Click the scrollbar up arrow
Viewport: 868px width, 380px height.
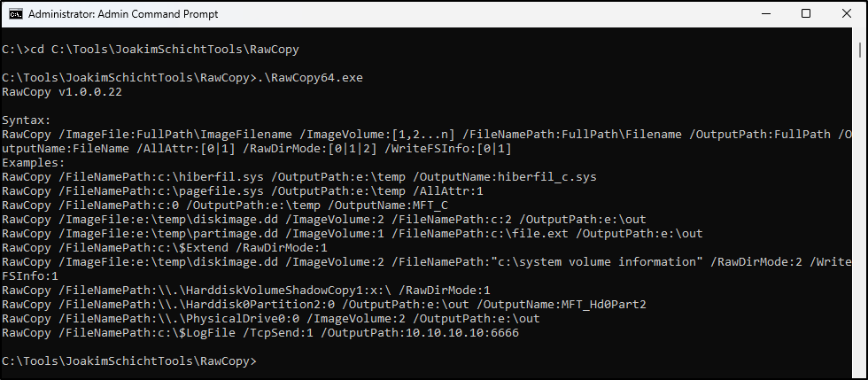(x=860, y=35)
